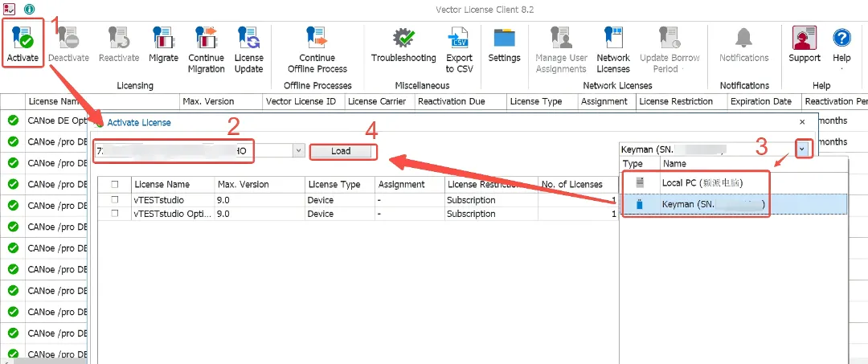Click the activation key input field

click(x=193, y=150)
